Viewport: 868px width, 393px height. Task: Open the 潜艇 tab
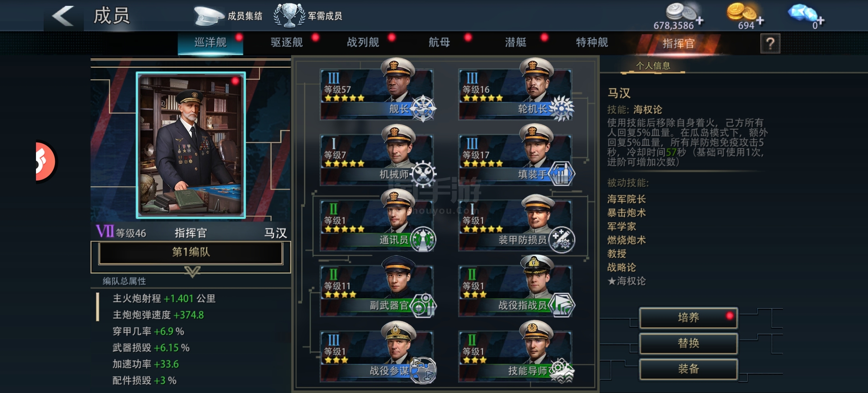click(x=515, y=43)
